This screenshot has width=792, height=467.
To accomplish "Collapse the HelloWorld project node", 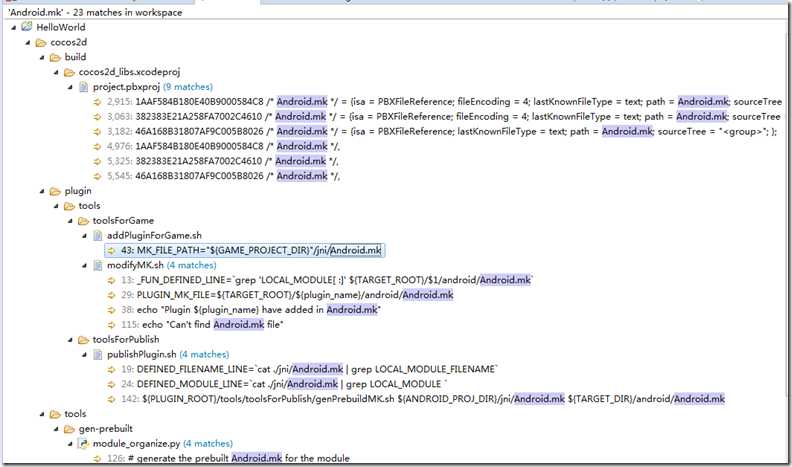I will click(14, 27).
